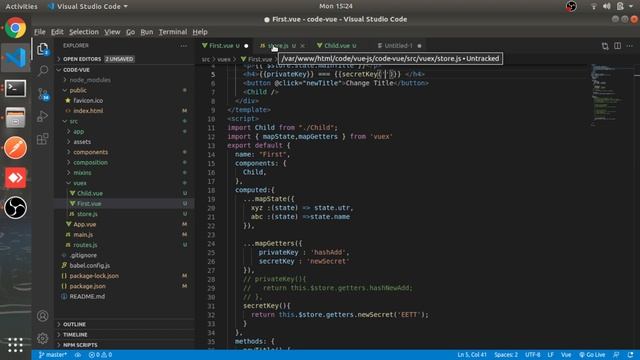Click the Mon 15:24 clock
This screenshot has width=640, height=360.
click(336, 6)
